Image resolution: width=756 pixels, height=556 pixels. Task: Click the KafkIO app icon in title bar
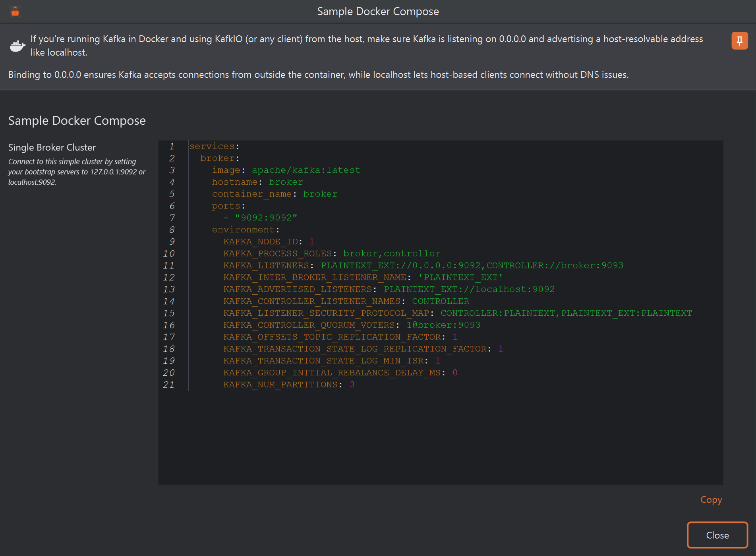(15, 12)
